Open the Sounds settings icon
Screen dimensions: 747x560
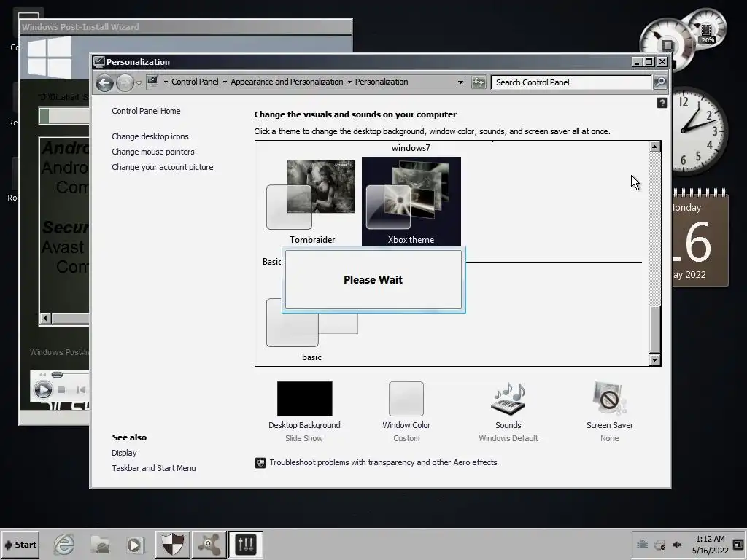click(508, 399)
